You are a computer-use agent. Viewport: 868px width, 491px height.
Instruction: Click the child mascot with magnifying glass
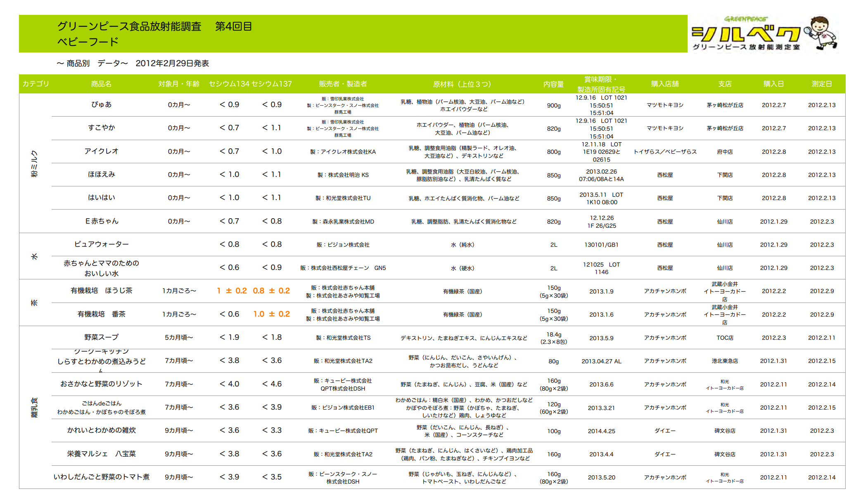pyautogui.click(x=821, y=33)
